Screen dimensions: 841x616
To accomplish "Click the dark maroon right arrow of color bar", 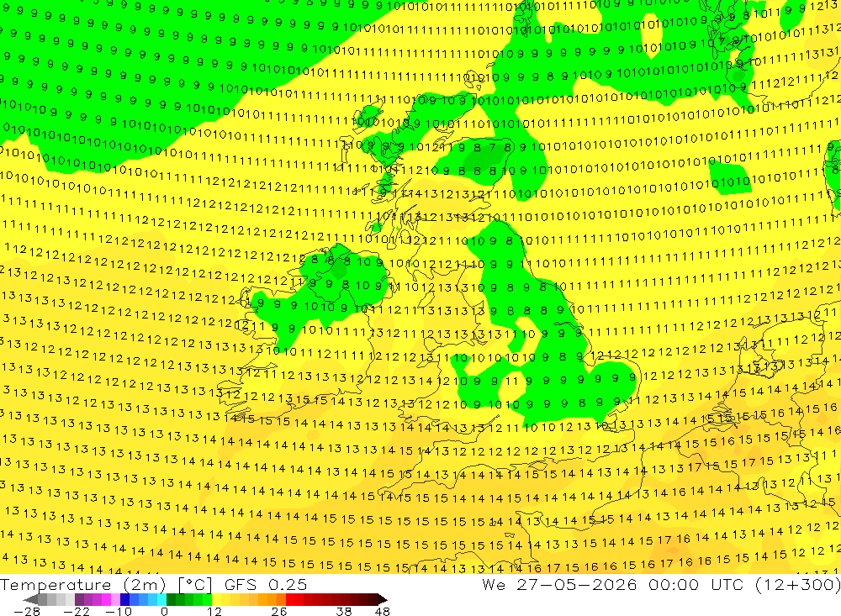I will point(383,599).
